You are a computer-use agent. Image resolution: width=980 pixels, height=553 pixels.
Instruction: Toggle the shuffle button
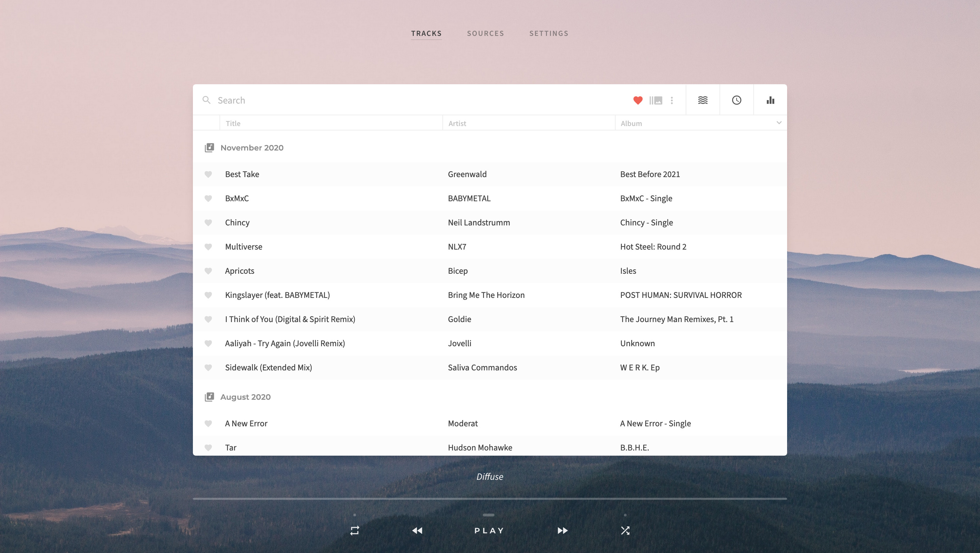pos(625,530)
